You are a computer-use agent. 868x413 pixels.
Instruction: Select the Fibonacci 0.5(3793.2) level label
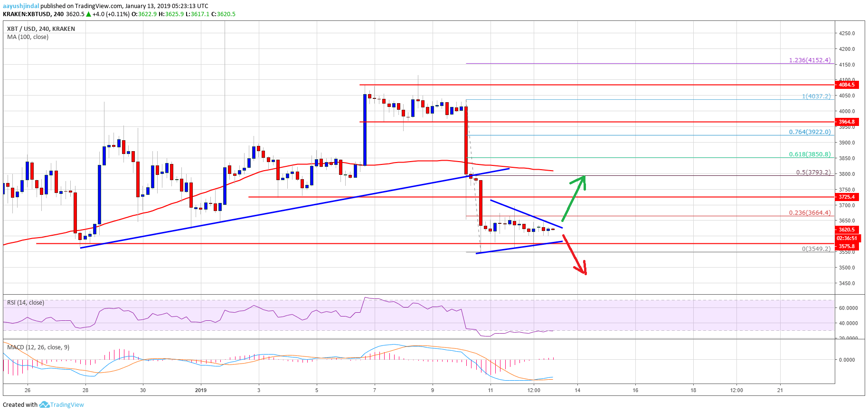click(x=813, y=173)
